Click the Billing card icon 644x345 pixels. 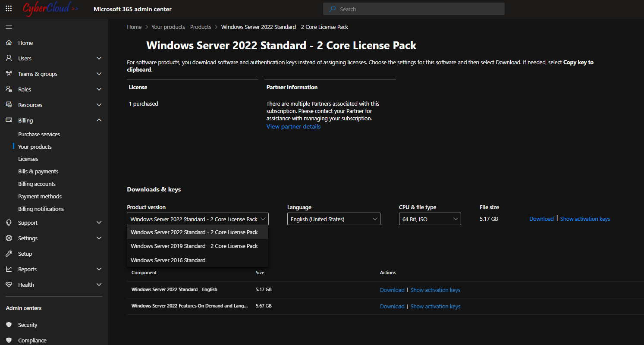tap(9, 120)
